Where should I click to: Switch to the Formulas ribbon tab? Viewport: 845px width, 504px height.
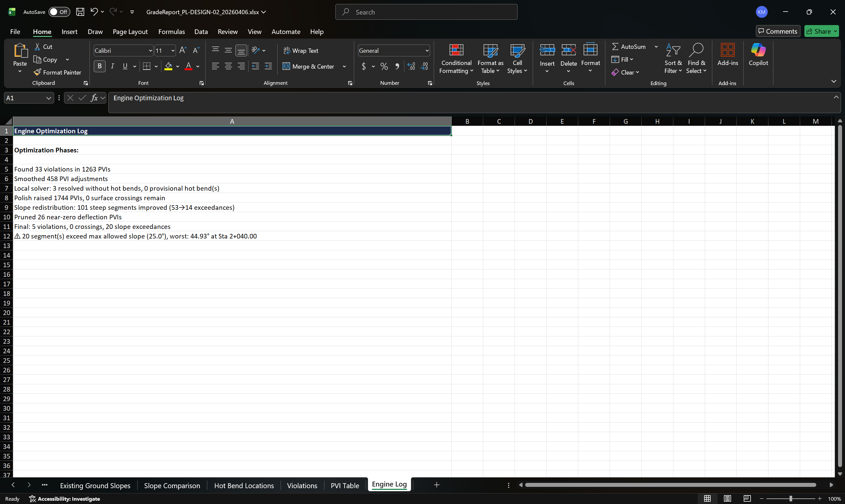click(x=172, y=31)
